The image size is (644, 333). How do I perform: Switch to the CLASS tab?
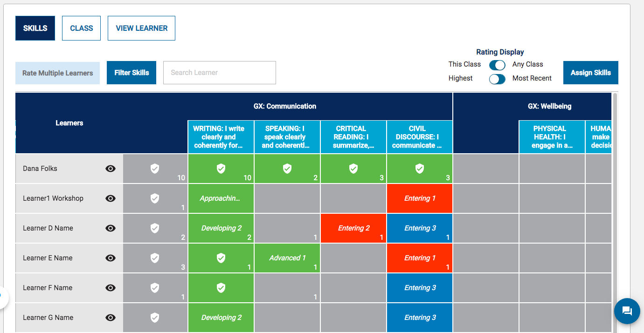pos(81,28)
